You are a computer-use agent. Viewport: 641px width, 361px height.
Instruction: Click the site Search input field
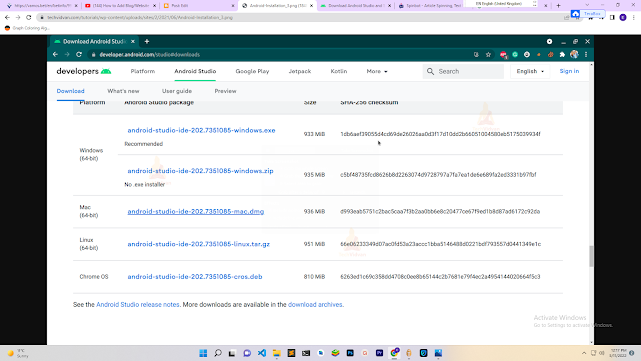(463, 71)
